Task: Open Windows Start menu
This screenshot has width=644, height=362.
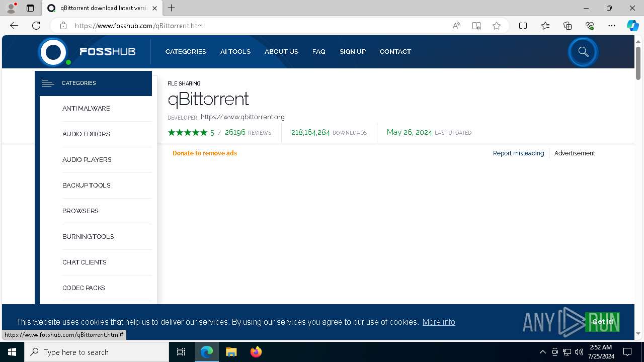Action: 12,352
